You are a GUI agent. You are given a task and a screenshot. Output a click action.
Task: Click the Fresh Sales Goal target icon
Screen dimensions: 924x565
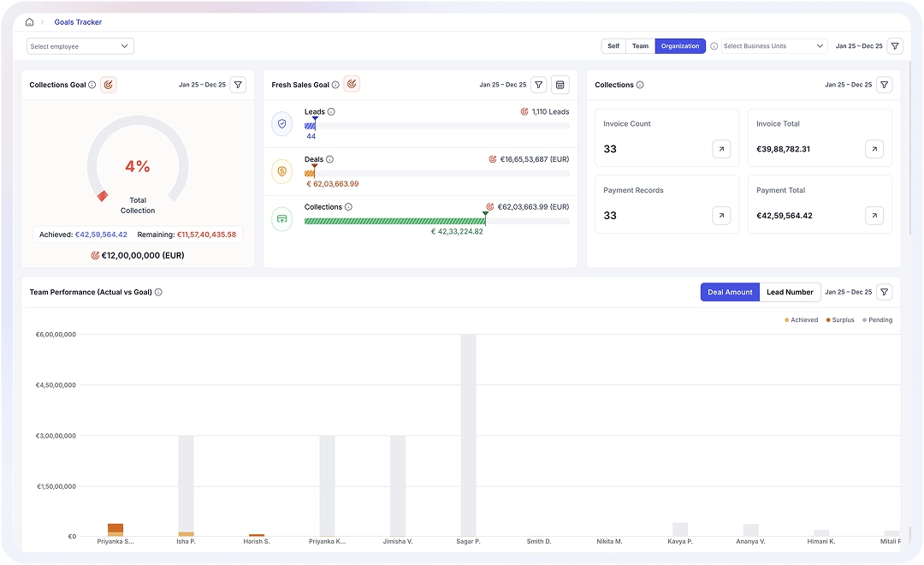coord(352,85)
